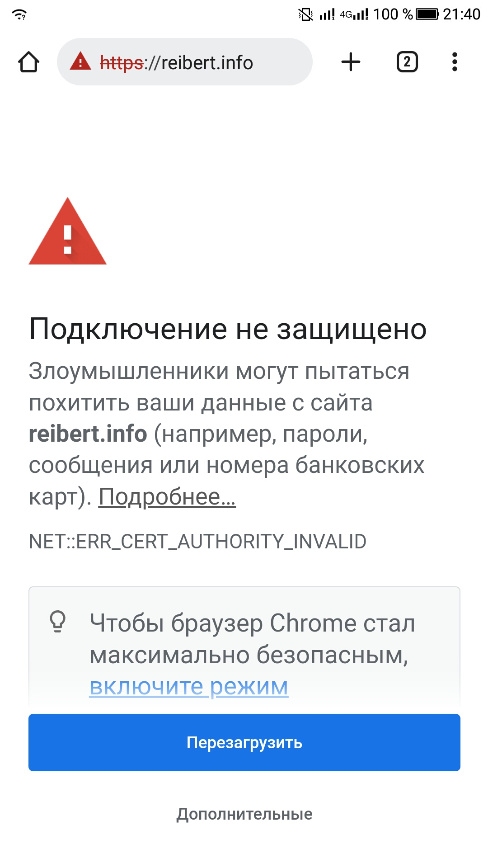Open the Подробнее… link

(x=167, y=497)
